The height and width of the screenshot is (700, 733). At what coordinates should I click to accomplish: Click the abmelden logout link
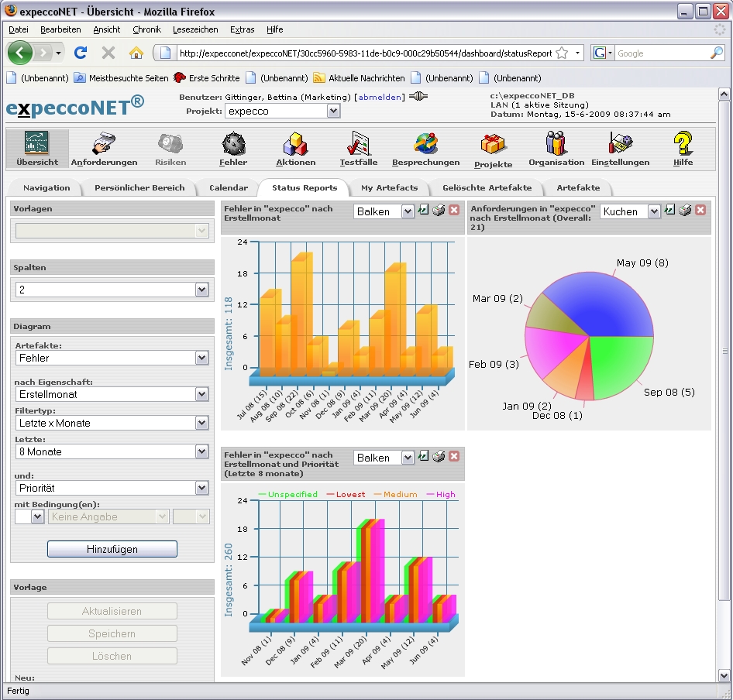point(380,97)
